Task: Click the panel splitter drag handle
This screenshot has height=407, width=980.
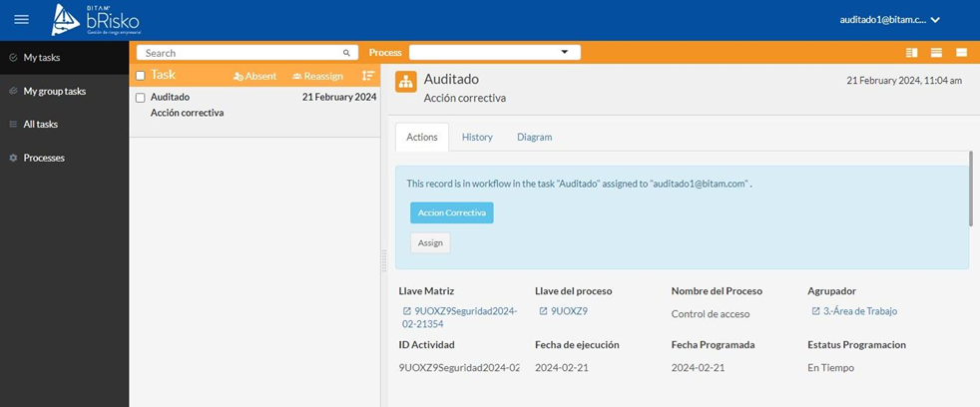Action: click(x=384, y=260)
